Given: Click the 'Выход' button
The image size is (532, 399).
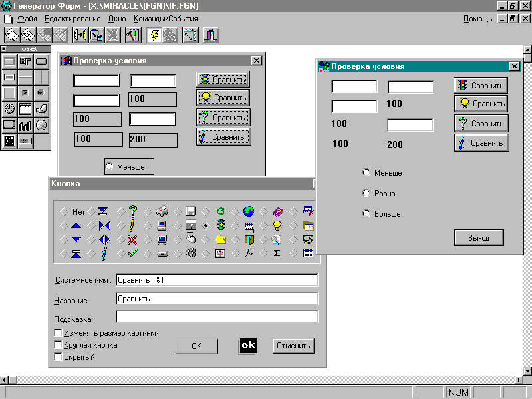Looking at the screenshot, I should pos(478,238).
